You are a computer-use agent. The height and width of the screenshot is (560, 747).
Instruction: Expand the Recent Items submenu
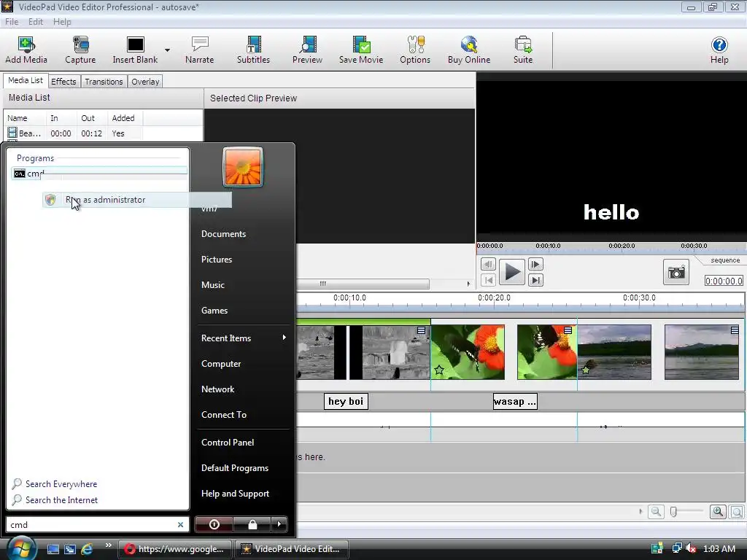point(243,338)
